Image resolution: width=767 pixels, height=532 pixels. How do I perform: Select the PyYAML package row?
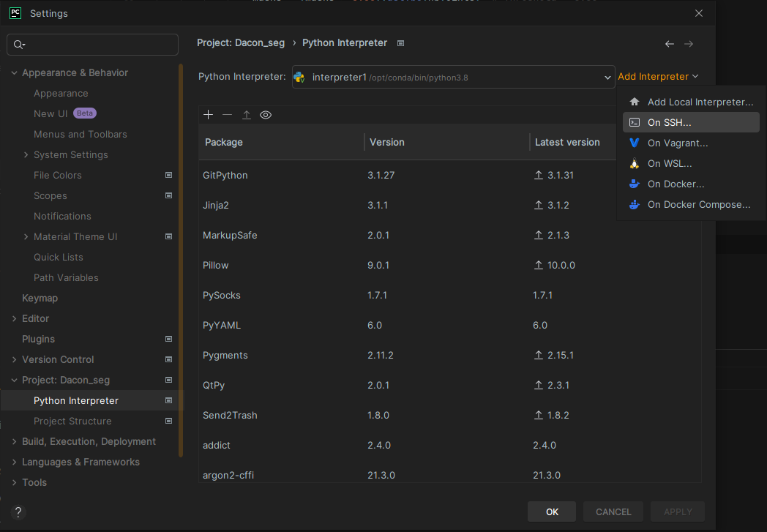pyautogui.click(x=450, y=325)
